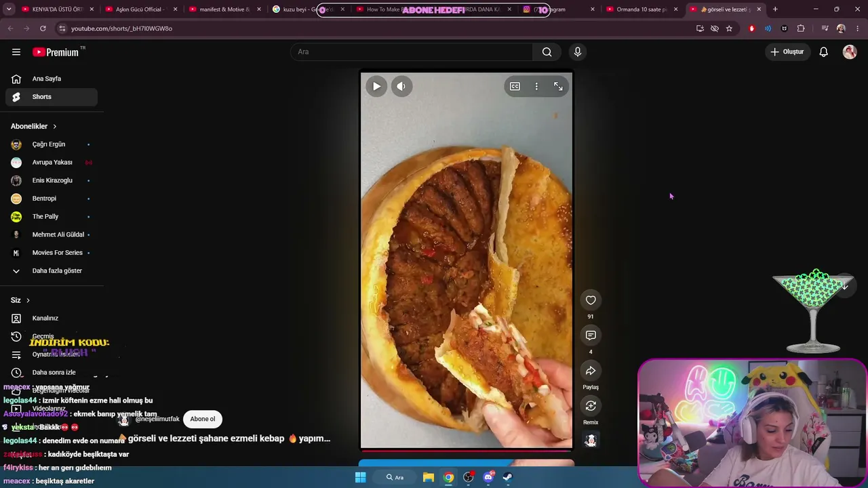Viewport: 868px width, 488px height.
Task: Expand Daha fazla göster subscriptions list
Action: click(52, 271)
